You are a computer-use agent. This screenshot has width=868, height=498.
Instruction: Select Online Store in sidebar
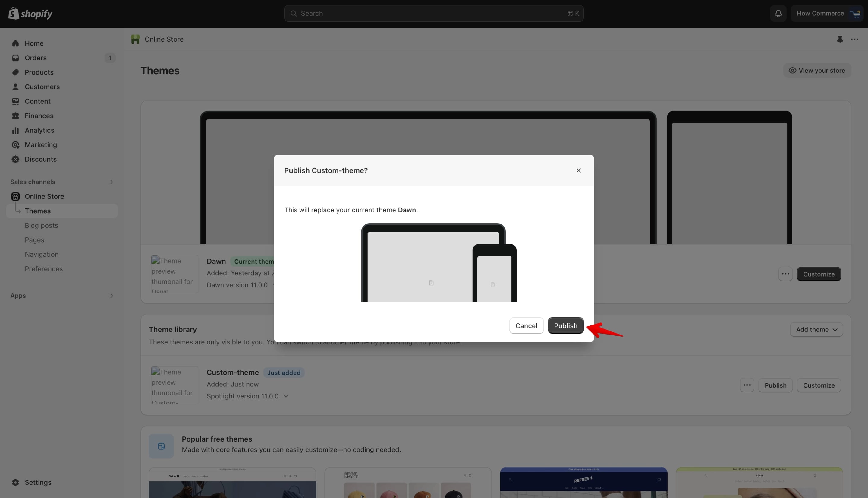tap(62, 196)
